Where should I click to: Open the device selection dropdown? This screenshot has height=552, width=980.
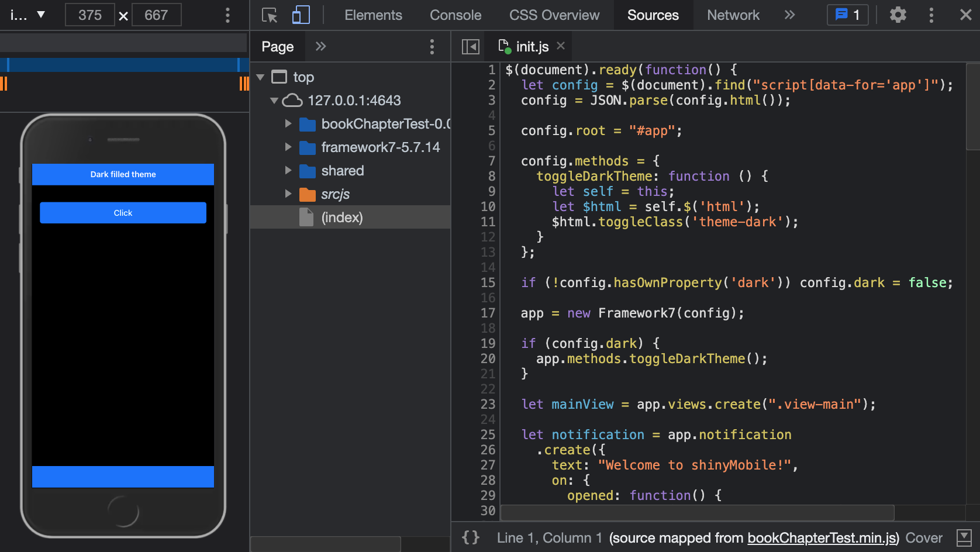[x=27, y=15]
